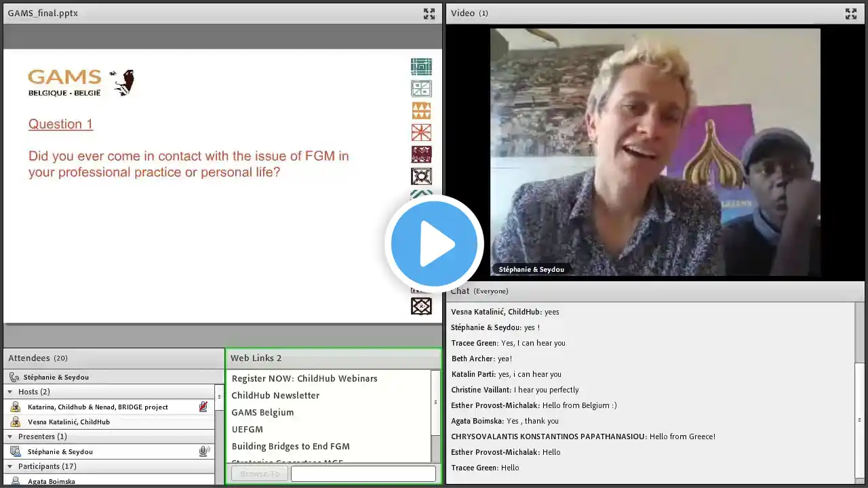Click Katarina's muted microphone icon
The height and width of the screenshot is (488, 868).
click(x=203, y=407)
